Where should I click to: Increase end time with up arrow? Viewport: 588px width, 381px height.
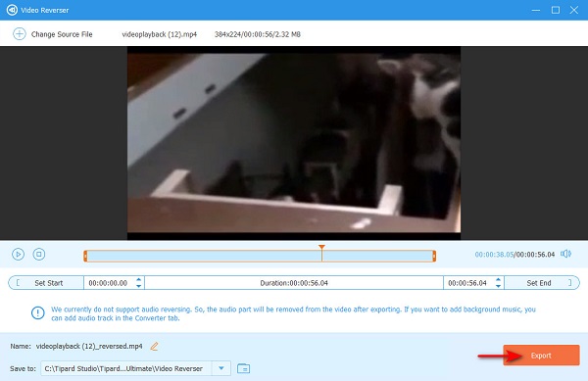coord(498,279)
